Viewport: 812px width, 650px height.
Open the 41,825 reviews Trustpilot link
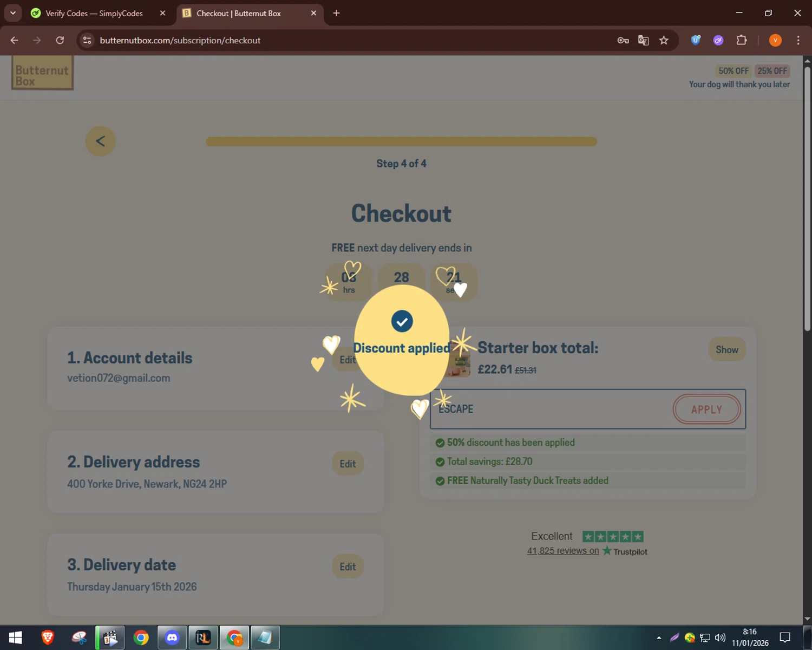click(563, 551)
